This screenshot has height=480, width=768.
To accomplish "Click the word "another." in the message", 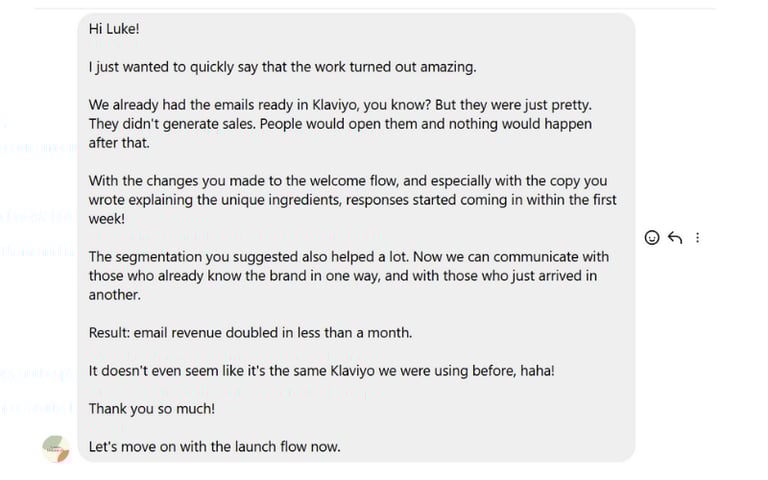I will [115, 295].
